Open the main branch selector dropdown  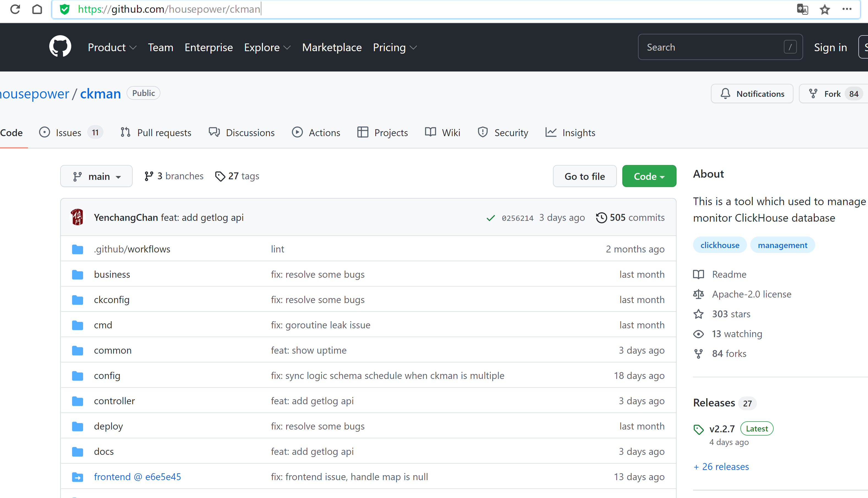[97, 176]
